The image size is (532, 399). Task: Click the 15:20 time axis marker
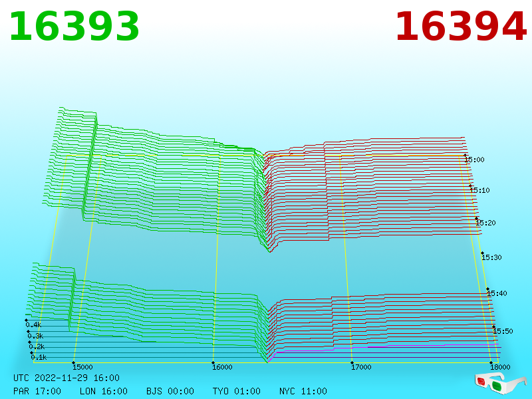(x=486, y=223)
